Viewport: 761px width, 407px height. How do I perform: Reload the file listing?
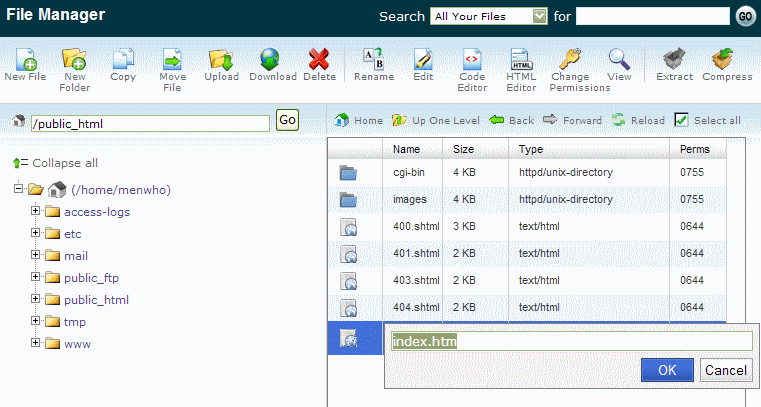tap(638, 120)
